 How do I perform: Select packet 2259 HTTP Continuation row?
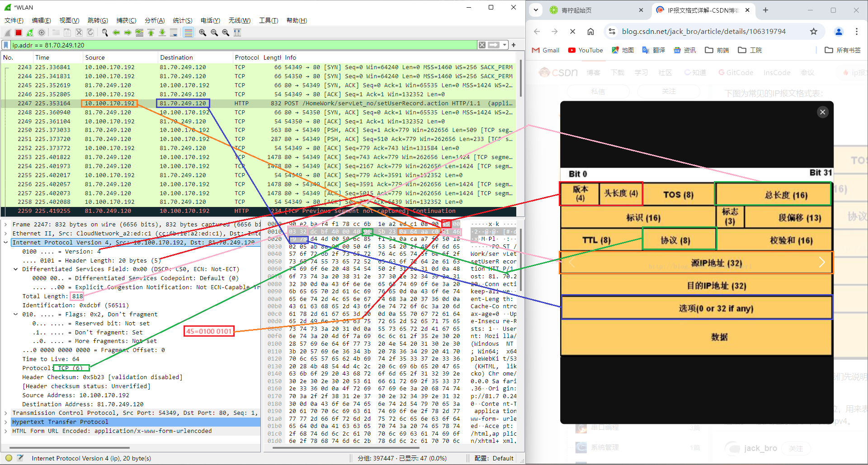click(x=259, y=211)
